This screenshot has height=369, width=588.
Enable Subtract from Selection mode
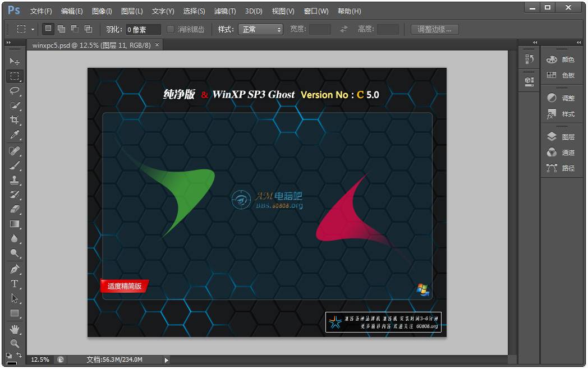(75, 29)
